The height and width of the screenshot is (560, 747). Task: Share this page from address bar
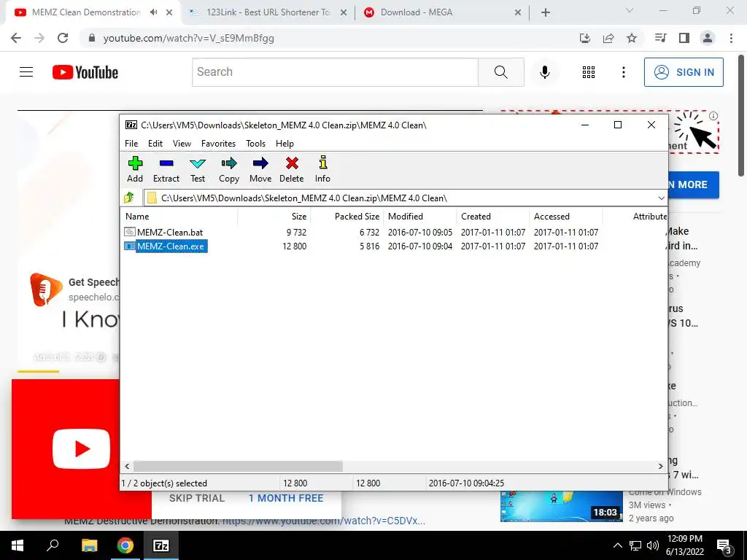point(608,38)
